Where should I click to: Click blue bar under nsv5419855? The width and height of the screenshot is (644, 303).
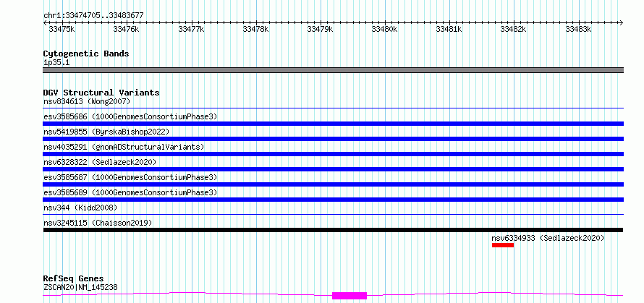click(333, 139)
